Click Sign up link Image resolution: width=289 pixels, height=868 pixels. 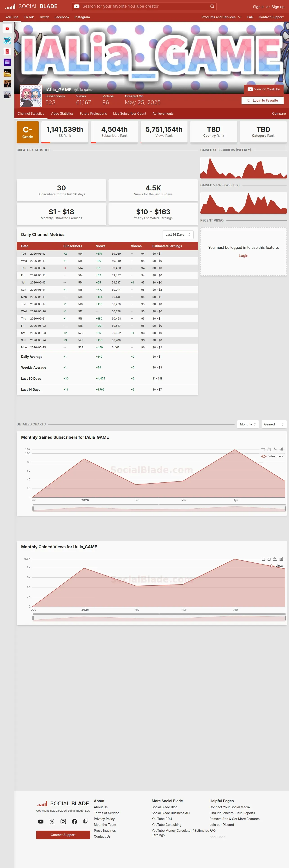pyautogui.click(x=278, y=7)
